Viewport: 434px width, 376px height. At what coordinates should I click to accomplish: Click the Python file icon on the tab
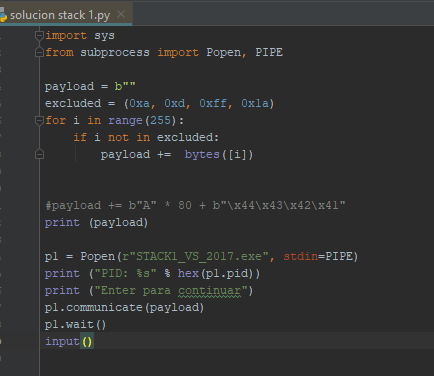(3, 15)
